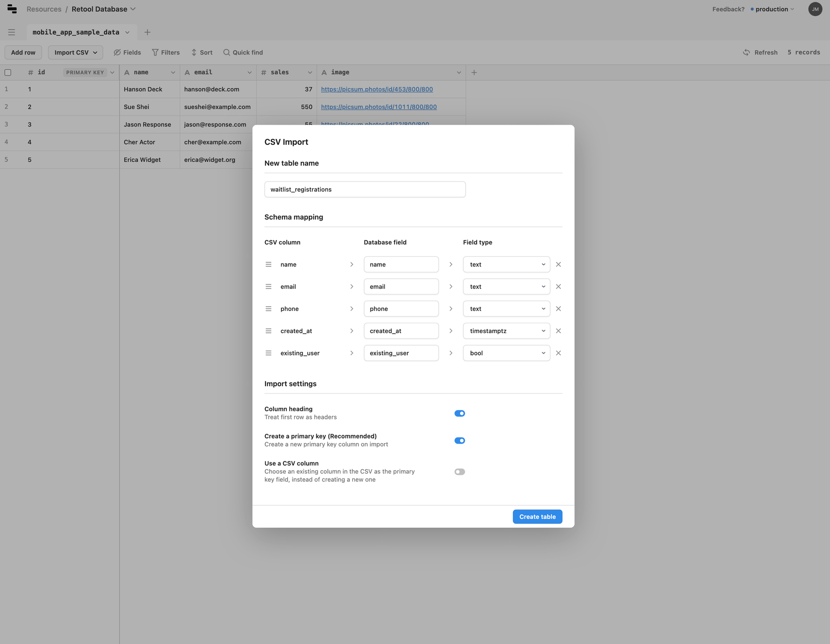Open picsum photo 1011 link
Screen dimensions: 830x644
[x=379, y=107]
